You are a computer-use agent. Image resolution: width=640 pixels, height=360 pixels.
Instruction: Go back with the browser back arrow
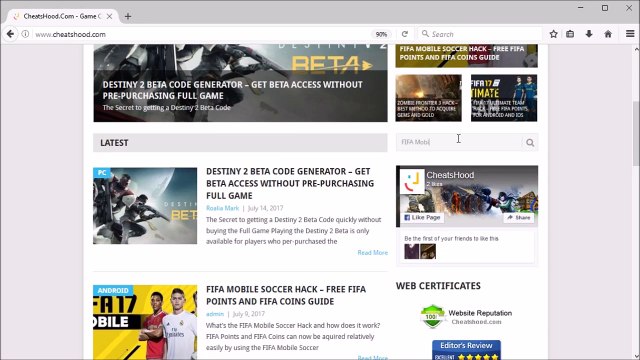point(10,34)
